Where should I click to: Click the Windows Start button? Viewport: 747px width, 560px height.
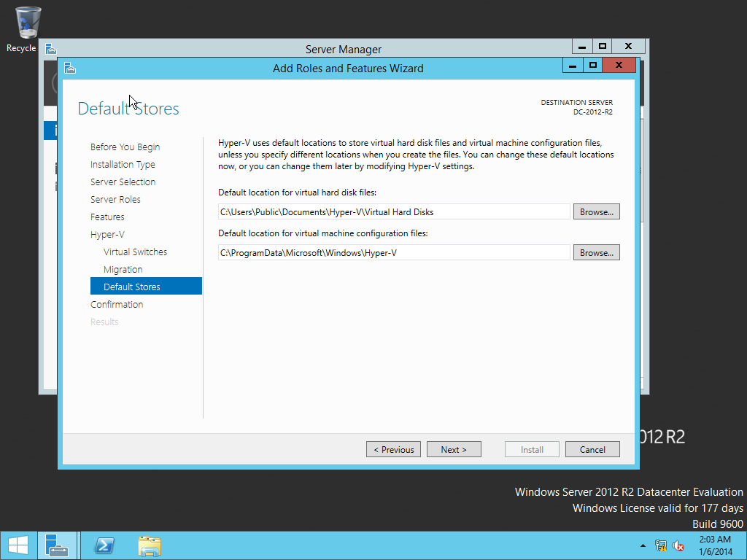(x=18, y=545)
